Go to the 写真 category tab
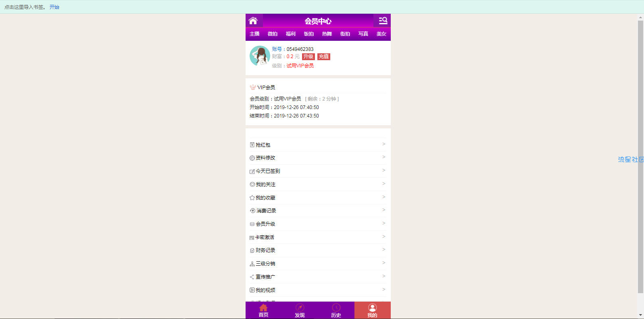Image resolution: width=644 pixels, height=319 pixels. pos(363,34)
